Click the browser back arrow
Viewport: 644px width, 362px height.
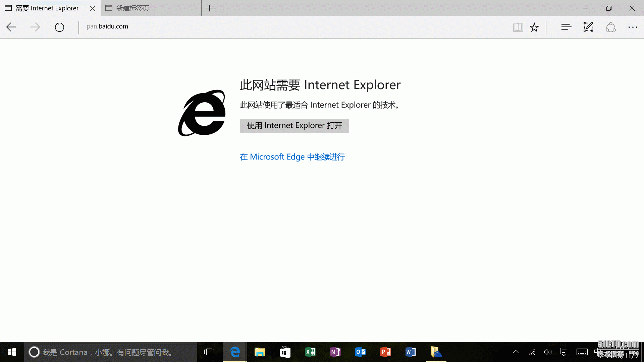click(11, 27)
